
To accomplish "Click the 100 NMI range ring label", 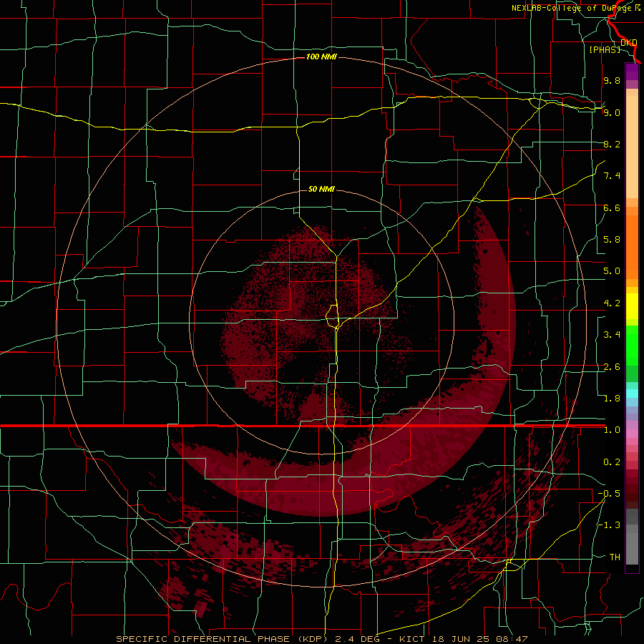I will [321, 57].
